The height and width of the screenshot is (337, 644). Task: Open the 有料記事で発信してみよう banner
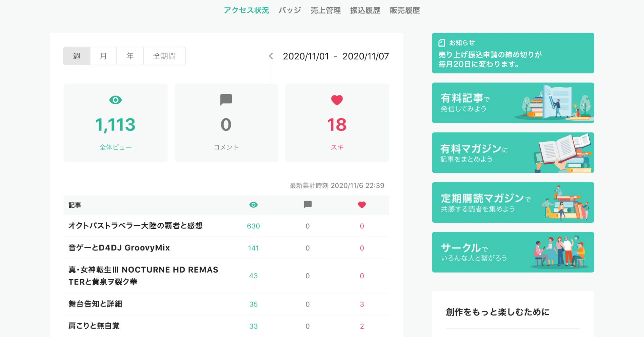click(x=513, y=103)
